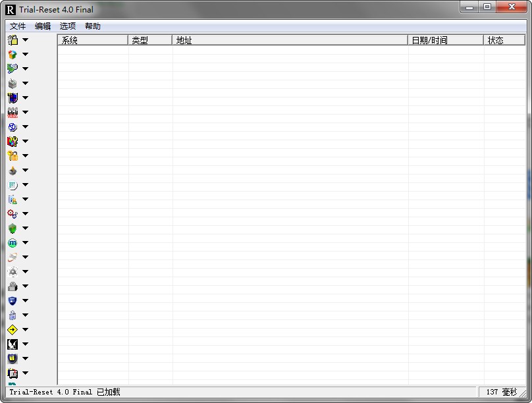Screen dimensions: 532x403
Task: Expand dropdown arrow beside yellow diamond sign icon
Action: [x=26, y=330]
